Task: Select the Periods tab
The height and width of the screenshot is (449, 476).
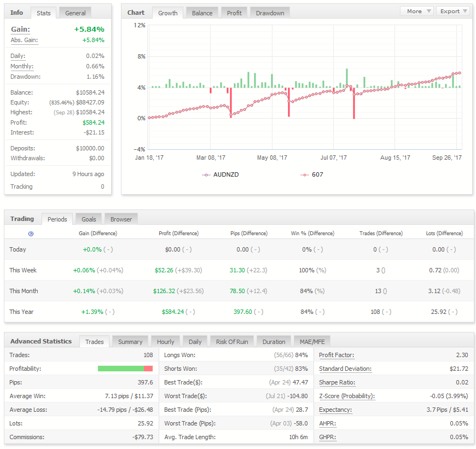Action: pos(57,219)
